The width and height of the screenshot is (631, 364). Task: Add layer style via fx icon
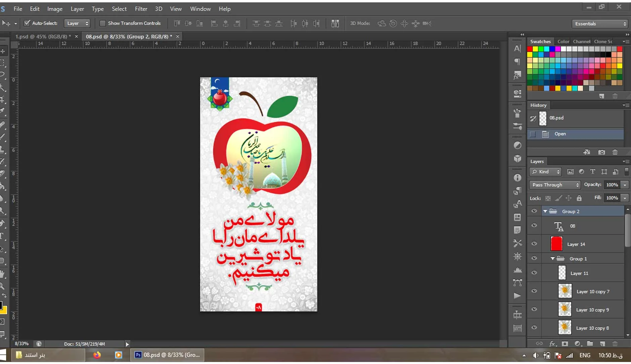pyautogui.click(x=552, y=344)
